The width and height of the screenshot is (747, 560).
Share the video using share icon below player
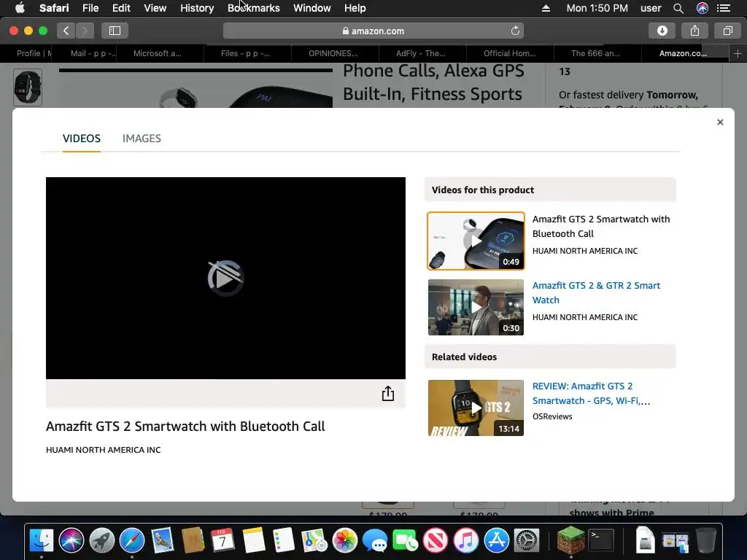click(388, 394)
